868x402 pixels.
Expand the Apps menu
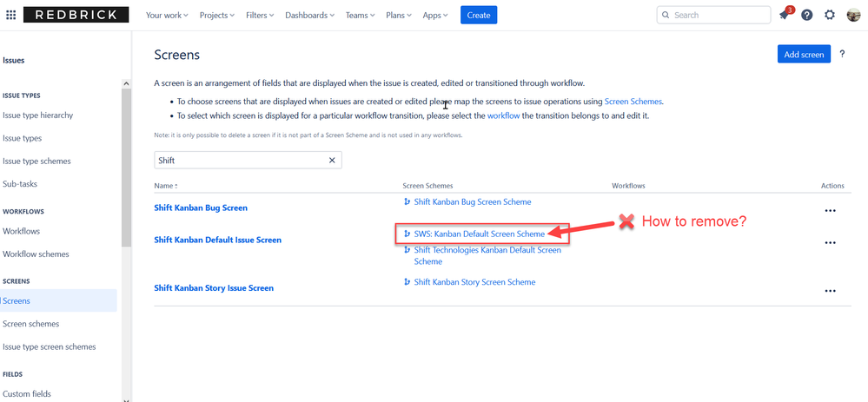click(435, 15)
